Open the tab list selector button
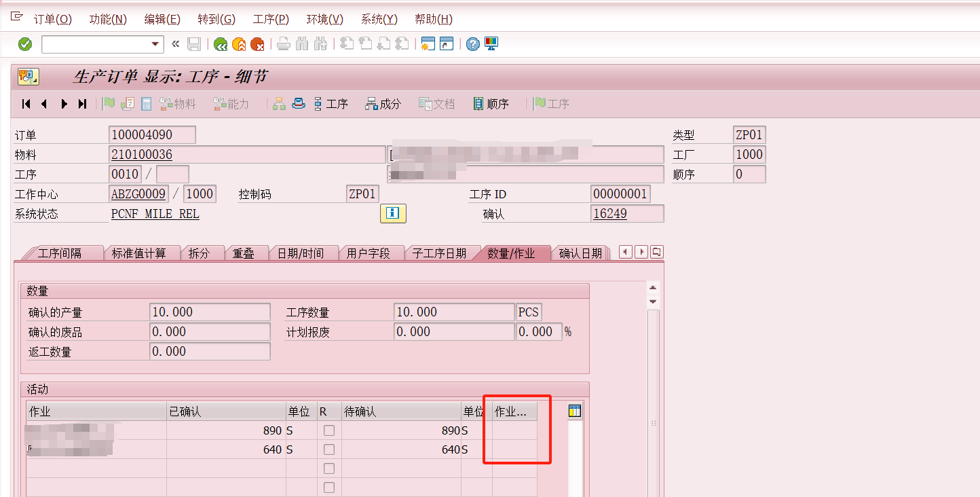Screen dimensions: 980x497 pos(656,252)
